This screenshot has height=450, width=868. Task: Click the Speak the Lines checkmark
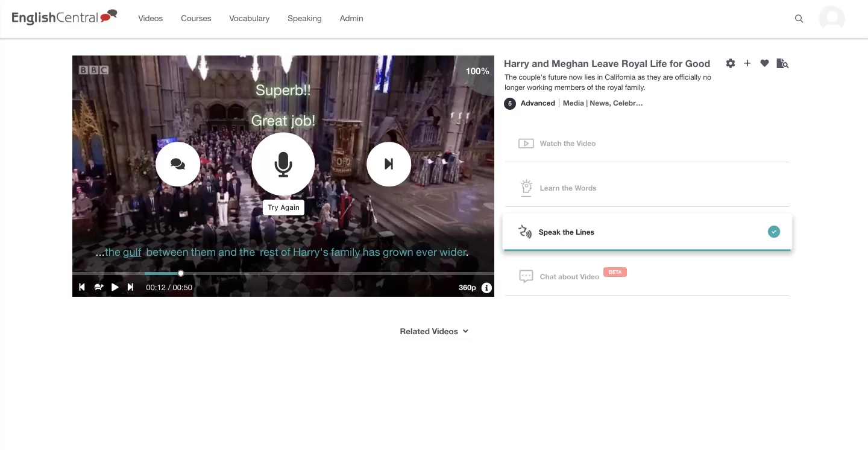pyautogui.click(x=774, y=232)
